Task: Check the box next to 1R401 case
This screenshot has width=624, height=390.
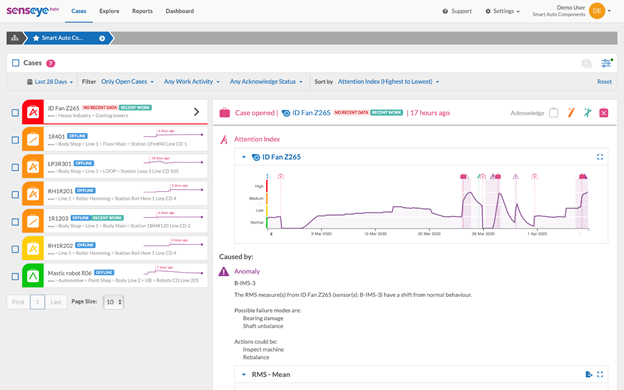Action: pyautogui.click(x=15, y=140)
